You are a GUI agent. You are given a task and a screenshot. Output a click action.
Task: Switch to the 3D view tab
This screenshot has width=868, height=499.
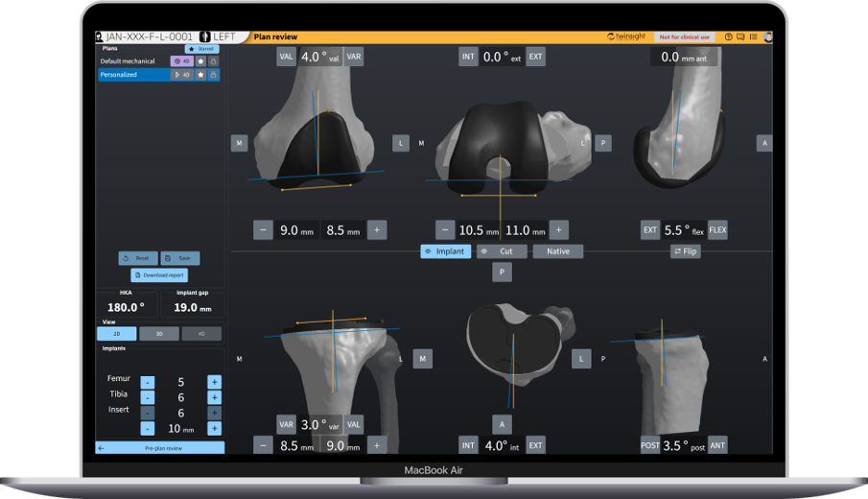[159, 334]
